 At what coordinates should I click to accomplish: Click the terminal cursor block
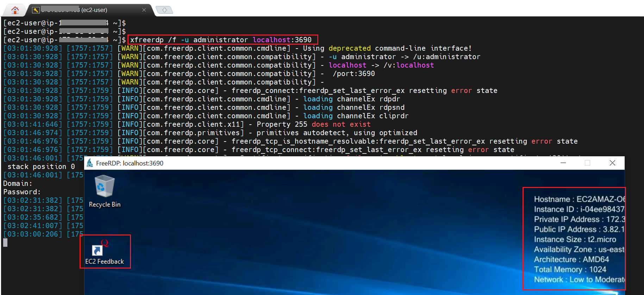(5, 243)
